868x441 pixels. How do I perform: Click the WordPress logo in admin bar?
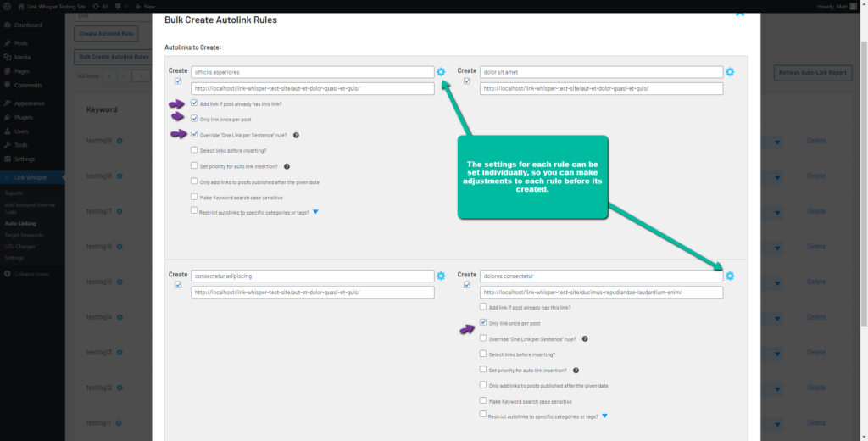pos(8,7)
